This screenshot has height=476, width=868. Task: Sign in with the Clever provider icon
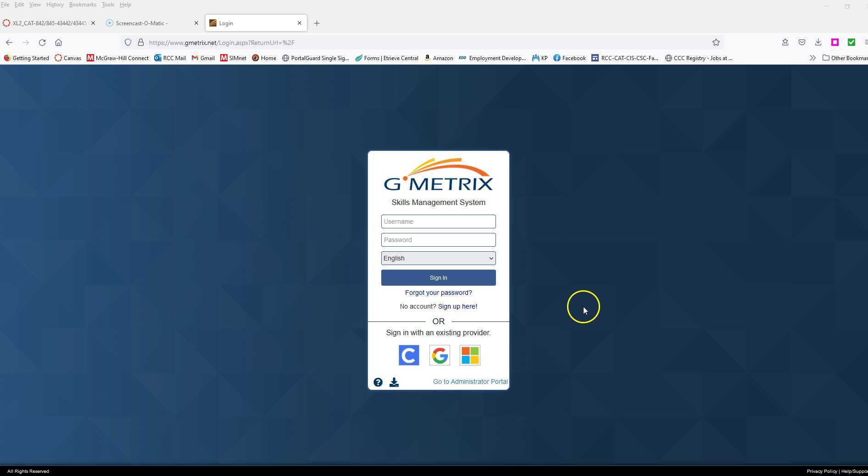[408, 355]
